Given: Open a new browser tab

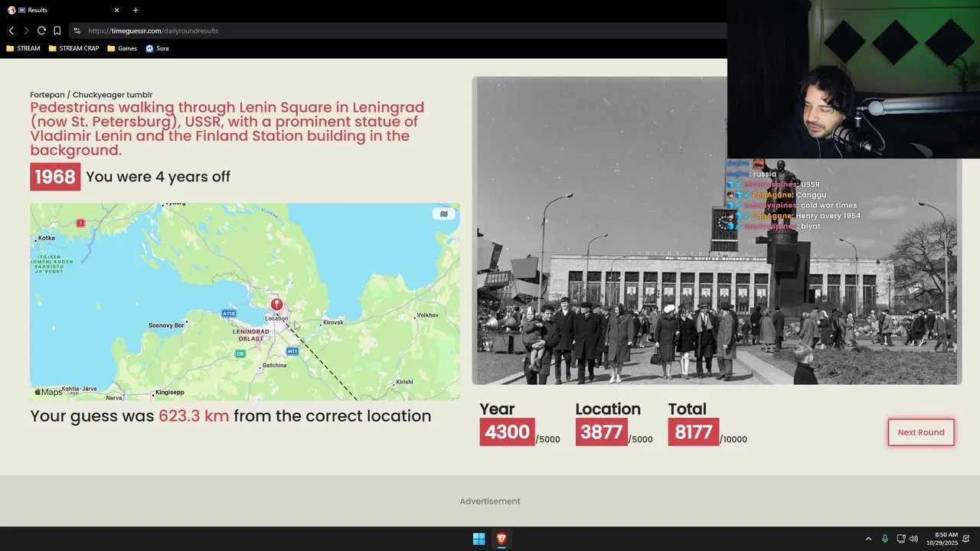Looking at the screenshot, I should point(136,10).
